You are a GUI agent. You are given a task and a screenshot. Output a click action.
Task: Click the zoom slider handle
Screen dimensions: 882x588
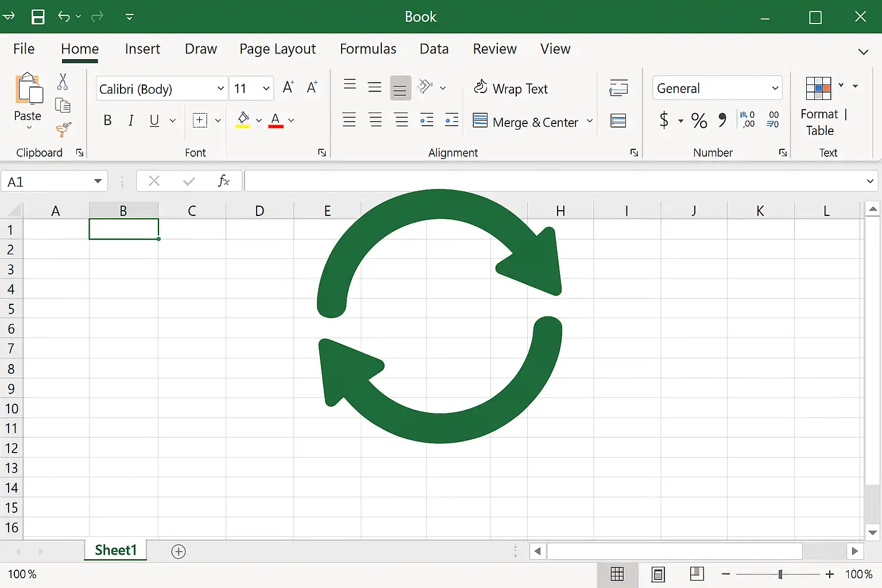[780, 574]
